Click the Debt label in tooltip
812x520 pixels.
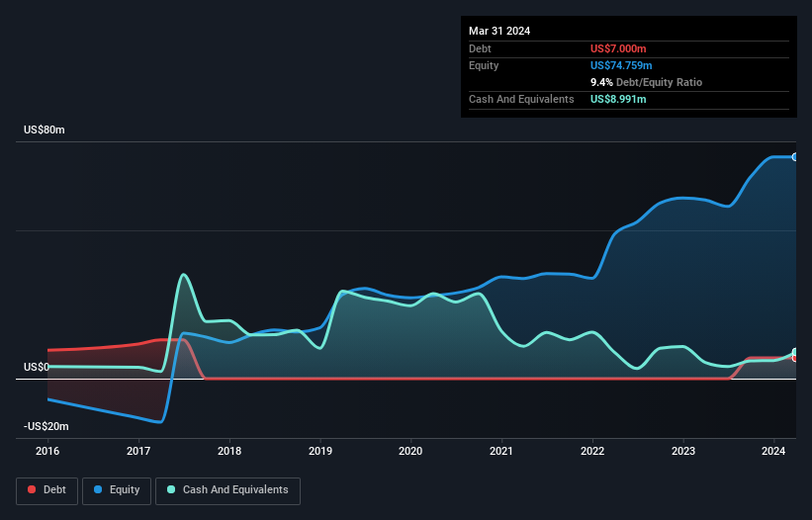pyautogui.click(x=480, y=48)
